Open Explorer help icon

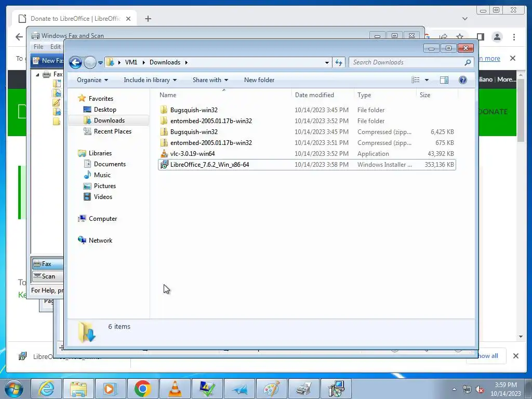tap(463, 80)
